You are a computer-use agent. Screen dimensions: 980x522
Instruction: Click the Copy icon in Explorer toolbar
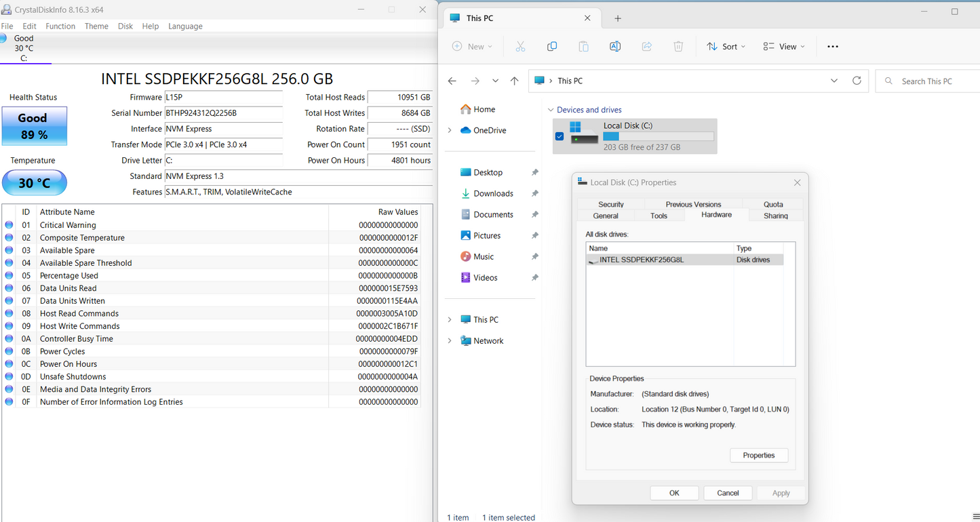pos(552,46)
